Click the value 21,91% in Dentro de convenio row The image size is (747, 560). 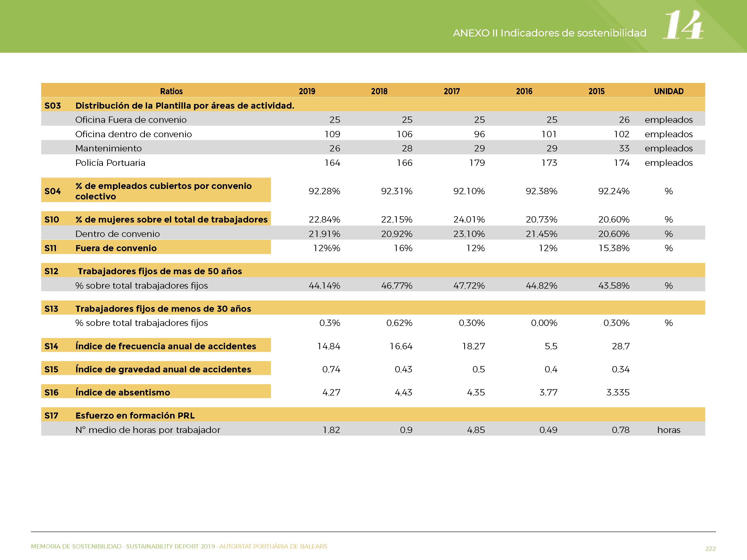point(324,234)
